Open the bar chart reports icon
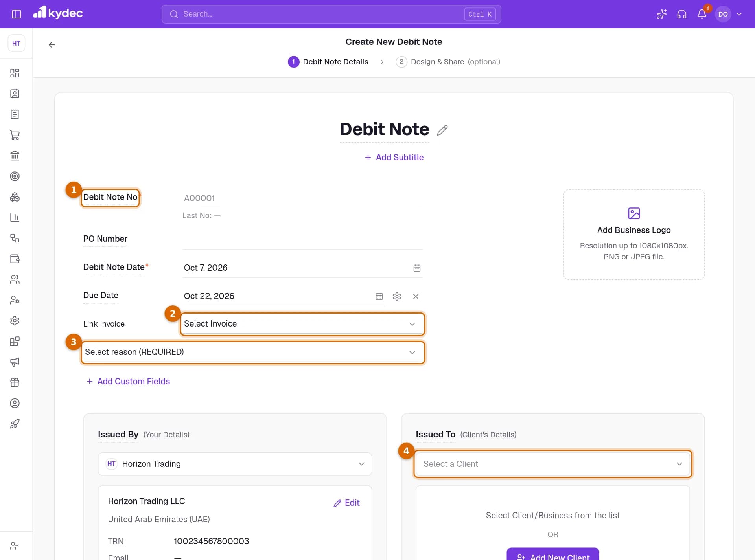755x560 pixels. point(15,217)
